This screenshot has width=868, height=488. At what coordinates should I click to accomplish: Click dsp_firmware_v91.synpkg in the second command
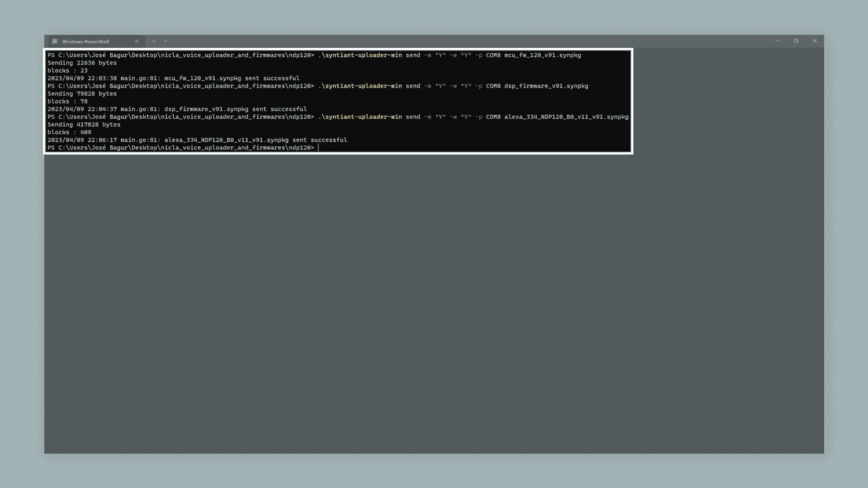coord(546,86)
